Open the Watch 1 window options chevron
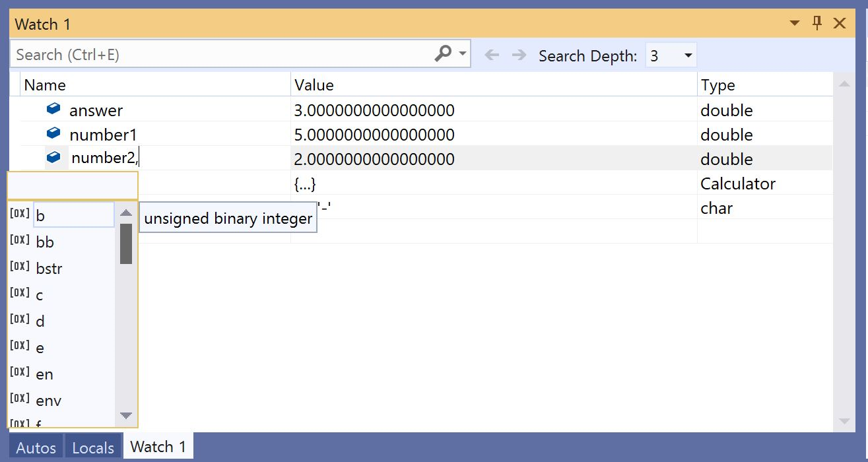Screen dimensions: 868x462 [x=794, y=23]
